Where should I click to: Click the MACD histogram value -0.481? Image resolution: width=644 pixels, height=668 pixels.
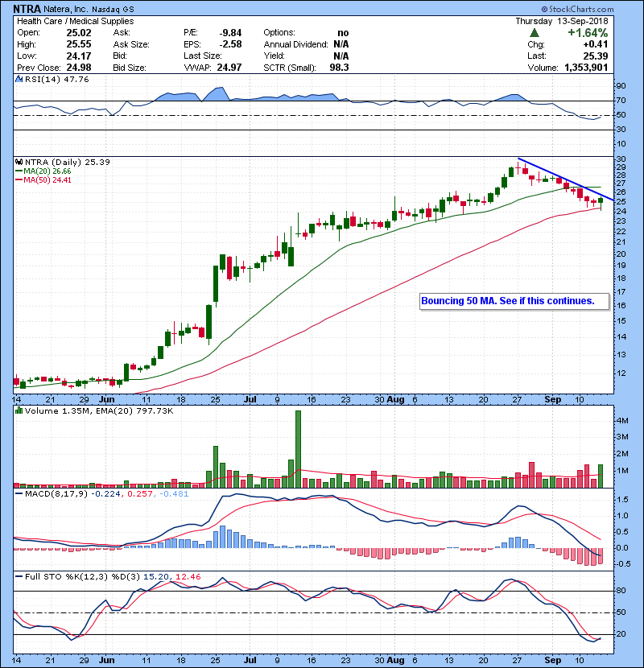click(173, 494)
